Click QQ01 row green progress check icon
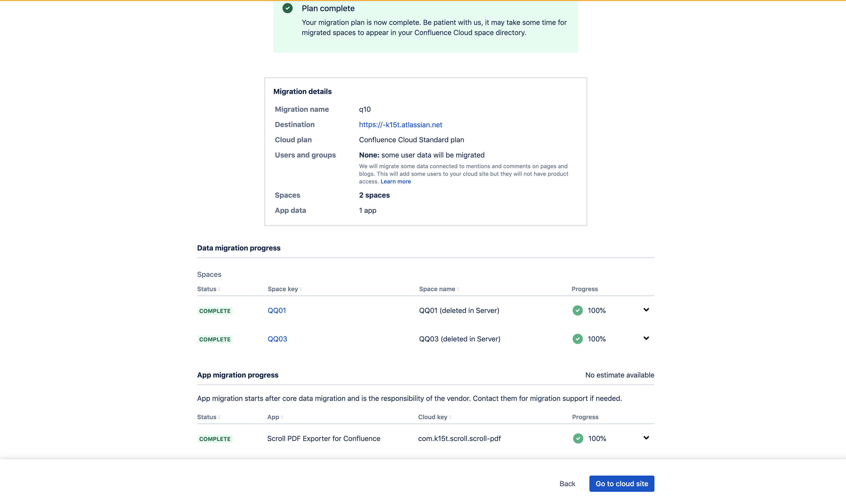The height and width of the screenshot is (504, 846). tap(577, 310)
